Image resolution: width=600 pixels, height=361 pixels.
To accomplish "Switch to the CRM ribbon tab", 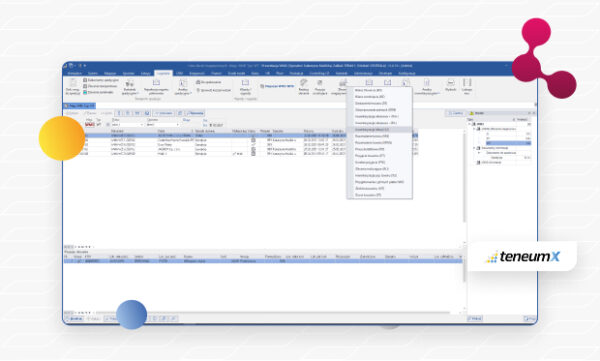I will (179, 73).
